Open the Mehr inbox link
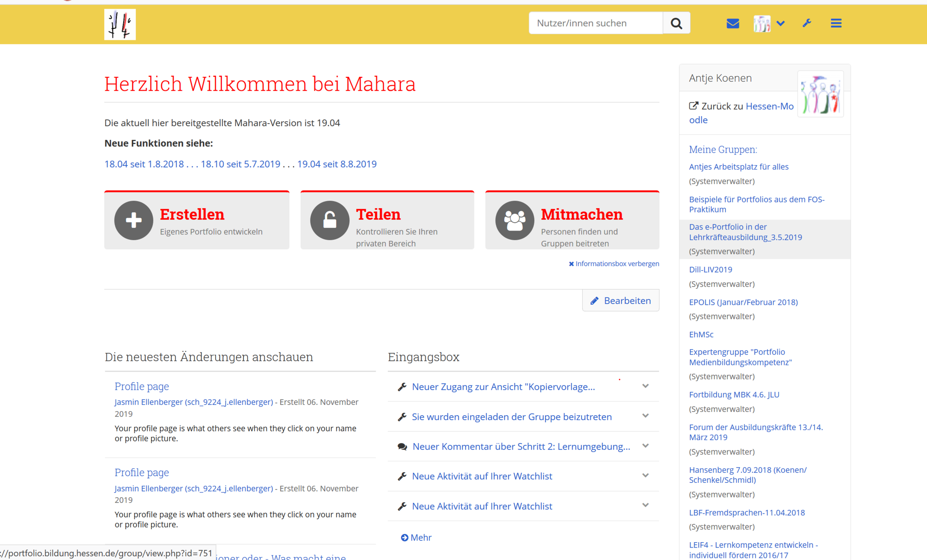This screenshot has width=927, height=560. click(x=416, y=538)
